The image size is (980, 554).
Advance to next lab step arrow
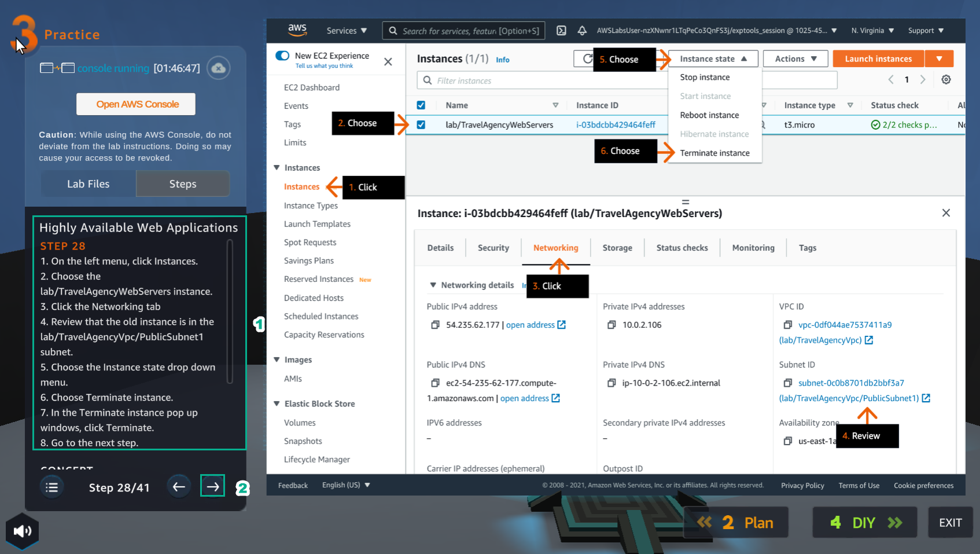(x=213, y=487)
